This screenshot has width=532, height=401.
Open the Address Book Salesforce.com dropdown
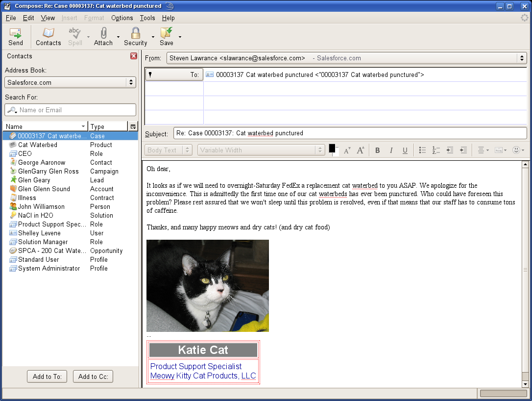tap(70, 82)
